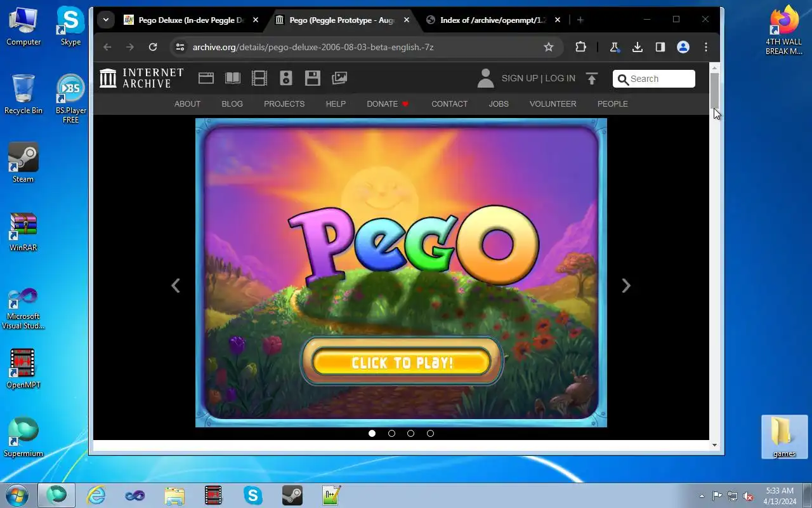Open the browser three-dot menu
The width and height of the screenshot is (812, 508).
coord(706,47)
